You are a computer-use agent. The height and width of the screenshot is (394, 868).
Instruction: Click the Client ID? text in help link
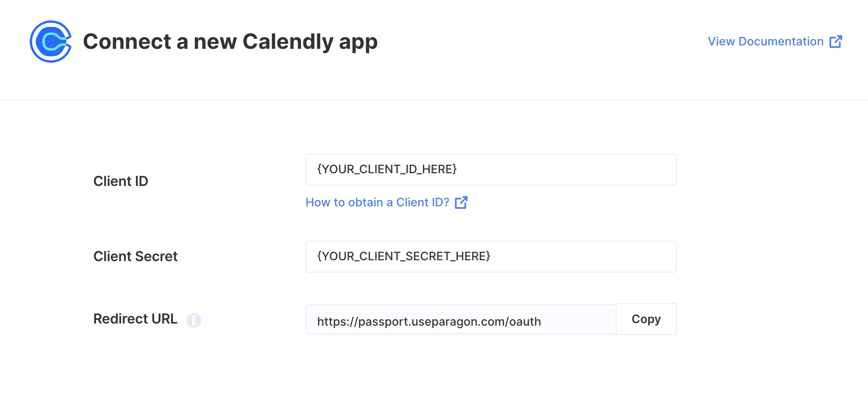[423, 203]
